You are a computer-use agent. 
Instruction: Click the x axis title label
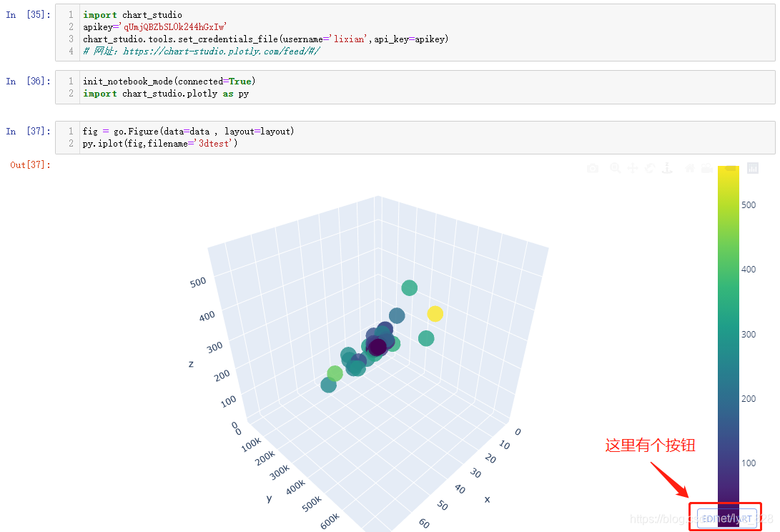(487, 499)
